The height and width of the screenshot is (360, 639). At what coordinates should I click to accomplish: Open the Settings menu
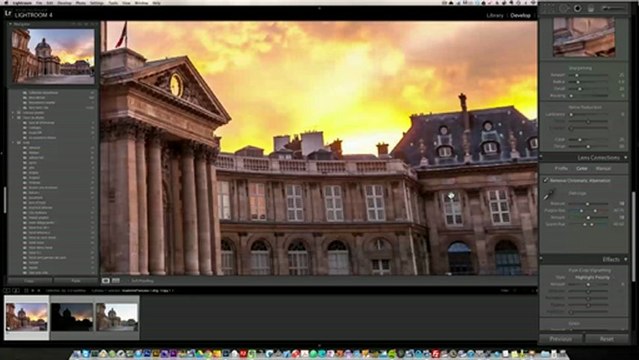pyautogui.click(x=97, y=2)
